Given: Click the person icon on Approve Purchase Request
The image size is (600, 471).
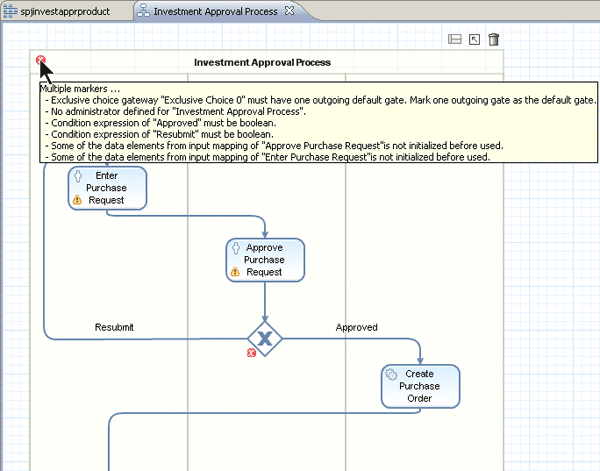Looking at the screenshot, I should tap(236, 247).
